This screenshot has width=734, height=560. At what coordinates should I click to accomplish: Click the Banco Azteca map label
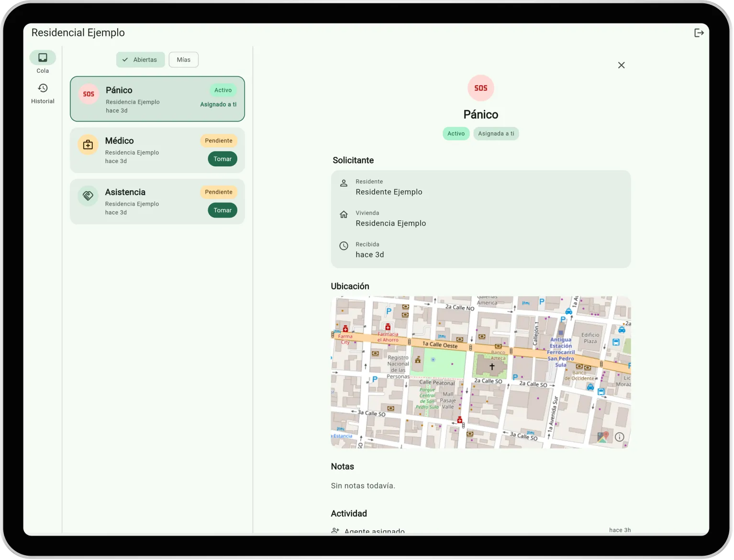click(498, 355)
